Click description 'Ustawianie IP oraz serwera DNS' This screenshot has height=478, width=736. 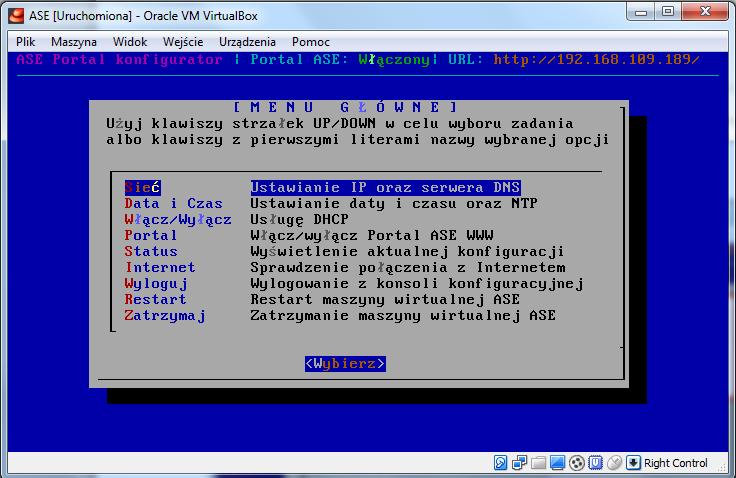pyautogui.click(x=385, y=187)
